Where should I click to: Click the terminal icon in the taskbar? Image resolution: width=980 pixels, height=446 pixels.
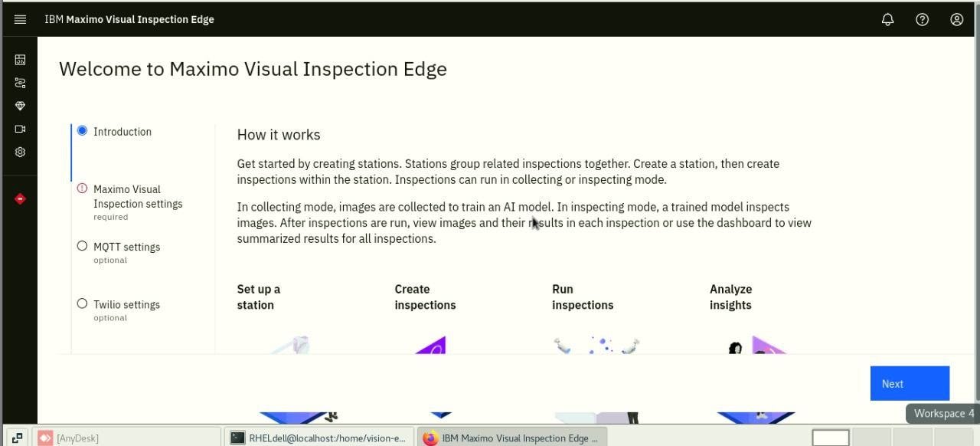tap(237, 438)
